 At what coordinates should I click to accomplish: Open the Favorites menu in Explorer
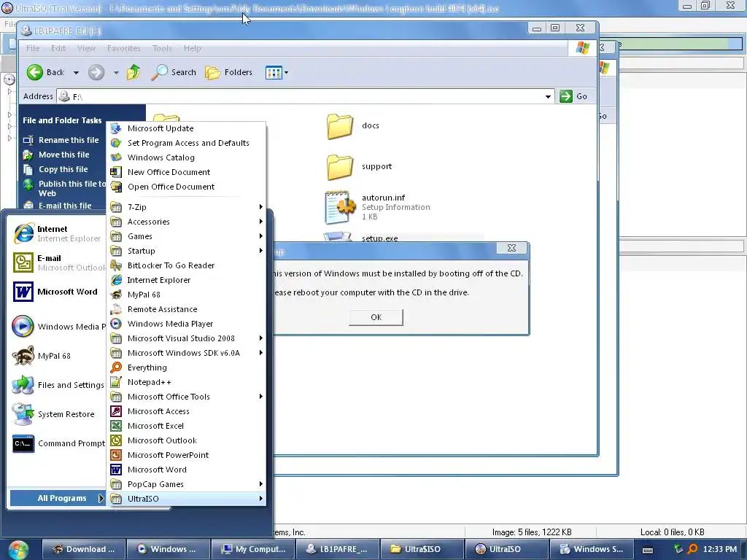123,48
